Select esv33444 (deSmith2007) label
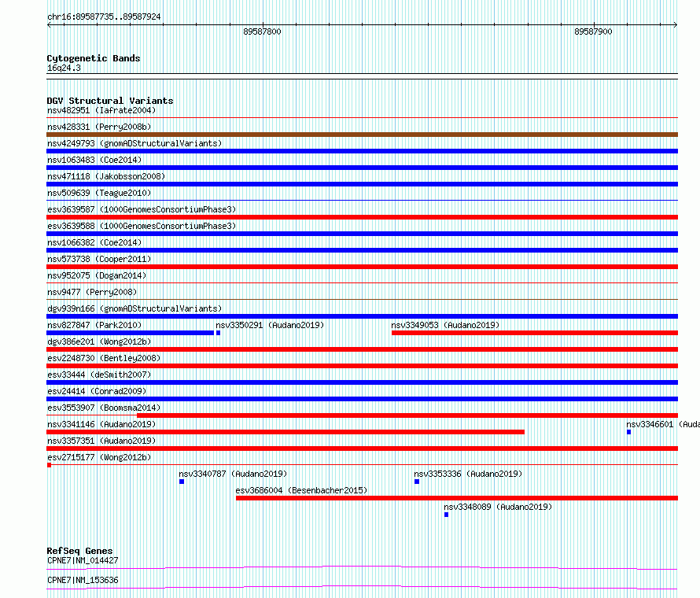Viewport: 700px width, 598px height. [x=99, y=375]
